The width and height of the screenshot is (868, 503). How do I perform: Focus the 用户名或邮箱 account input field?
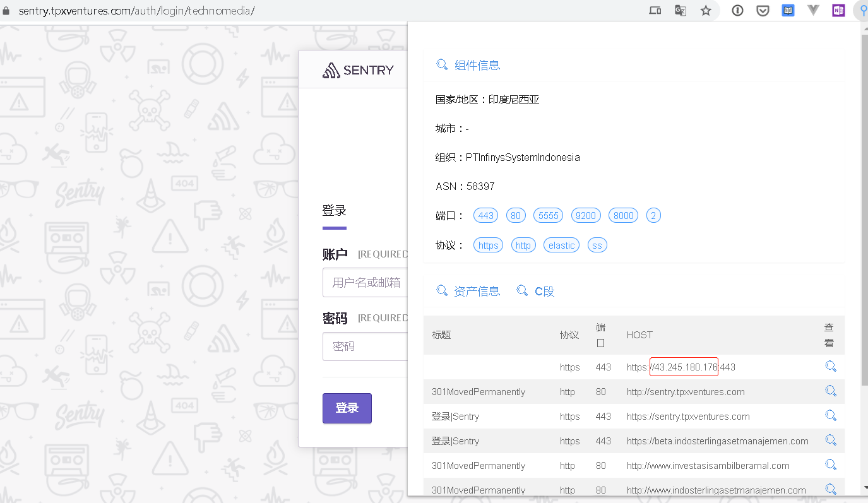[366, 283]
